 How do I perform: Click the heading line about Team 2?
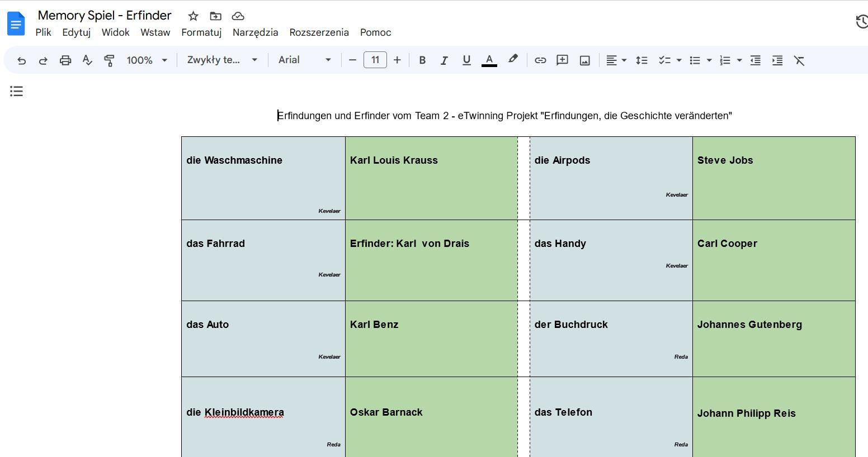point(505,116)
